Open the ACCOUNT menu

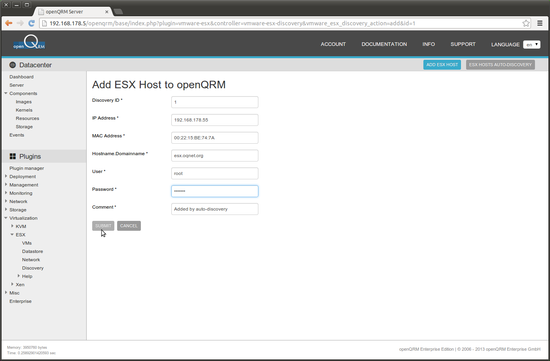[x=333, y=44]
